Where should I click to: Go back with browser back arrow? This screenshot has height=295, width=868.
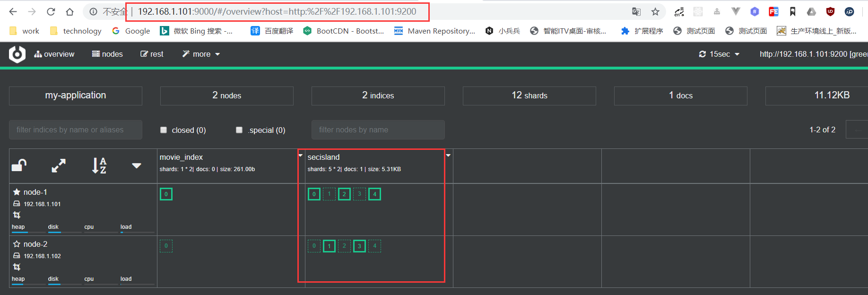pyautogui.click(x=13, y=12)
